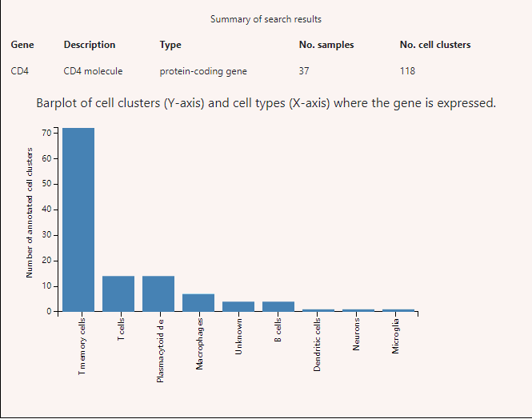The height and width of the screenshot is (419, 532).
Task: Click the T memory cells bar
Action: click(78, 219)
